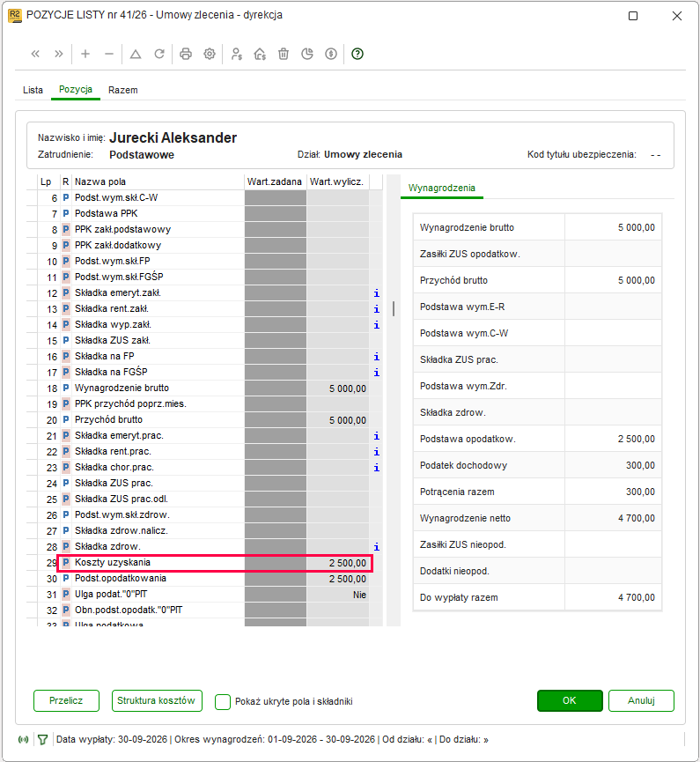Click the vertical panel splitter handle
700x762 pixels.
tap(393, 308)
